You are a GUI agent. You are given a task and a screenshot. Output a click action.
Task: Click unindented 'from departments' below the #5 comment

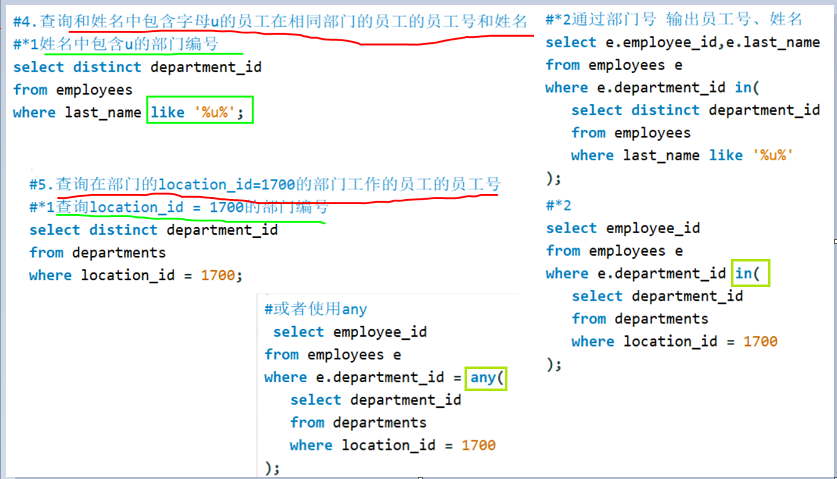[x=98, y=252]
